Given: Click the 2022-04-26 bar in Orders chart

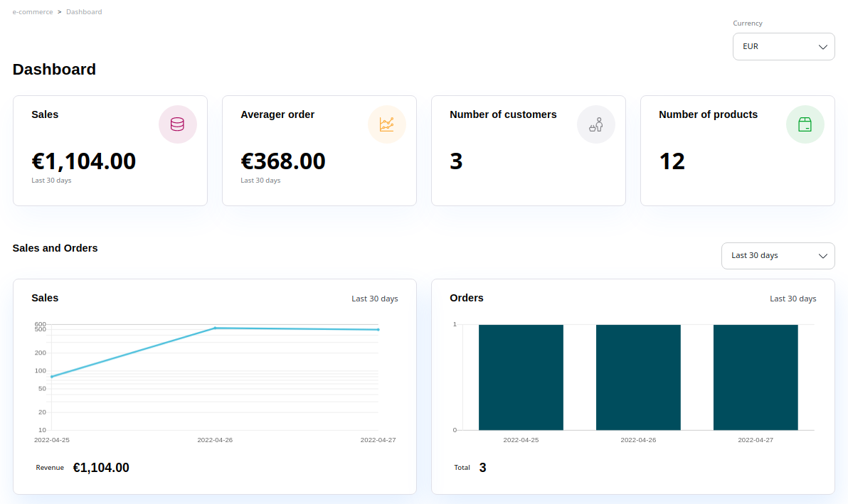Looking at the screenshot, I should tap(638, 377).
